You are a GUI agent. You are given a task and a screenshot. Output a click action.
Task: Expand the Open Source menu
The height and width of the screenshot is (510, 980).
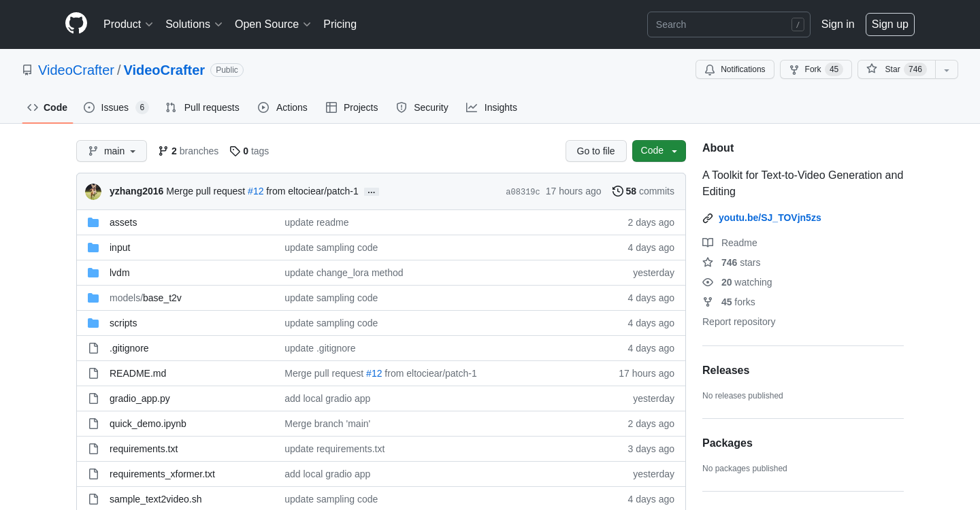pos(273,24)
